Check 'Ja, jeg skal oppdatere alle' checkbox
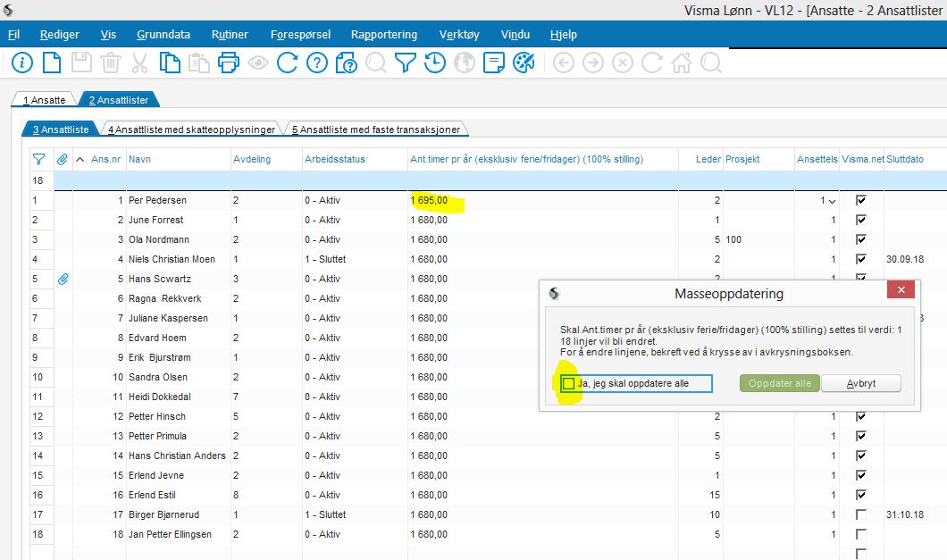 click(568, 383)
